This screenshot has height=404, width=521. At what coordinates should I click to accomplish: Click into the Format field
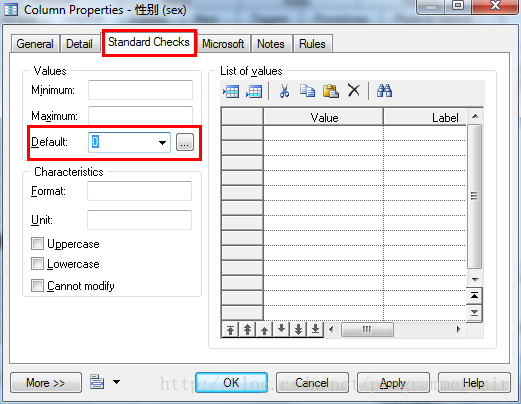(139, 191)
